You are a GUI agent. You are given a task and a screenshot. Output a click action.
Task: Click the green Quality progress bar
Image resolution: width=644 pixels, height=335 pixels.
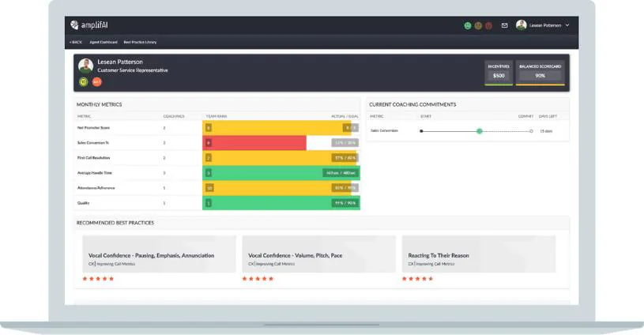pyautogui.click(x=281, y=203)
